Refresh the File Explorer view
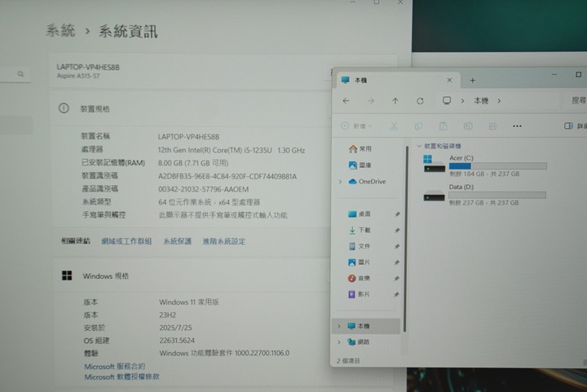587x392 pixels. pyautogui.click(x=420, y=101)
